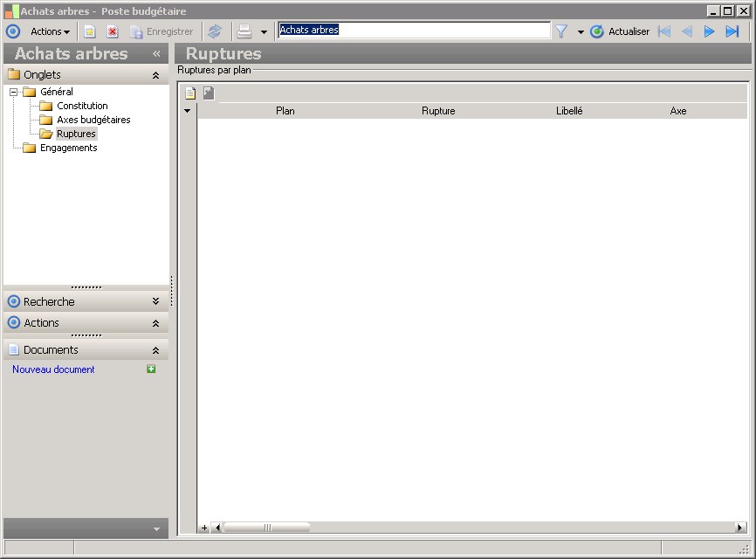Viewport: 756px width, 559px height.
Task: Click the Enregistrer save button
Action: [x=162, y=31]
